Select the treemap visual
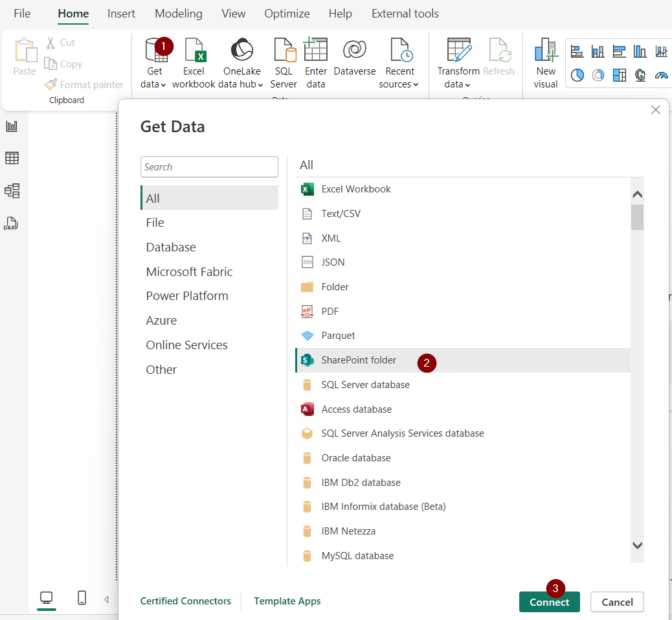Screen dimensions: 672x620 (620, 75)
